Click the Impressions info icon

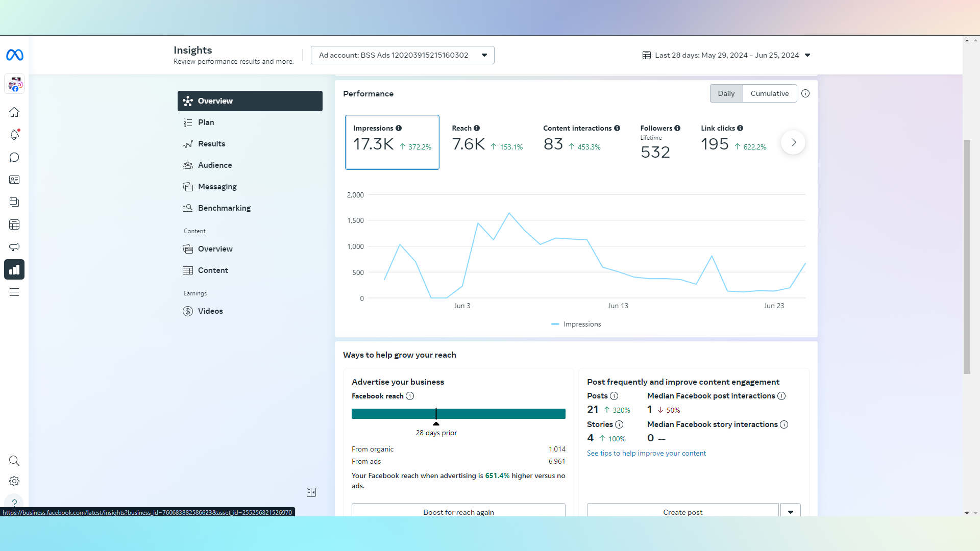point(399,128)
